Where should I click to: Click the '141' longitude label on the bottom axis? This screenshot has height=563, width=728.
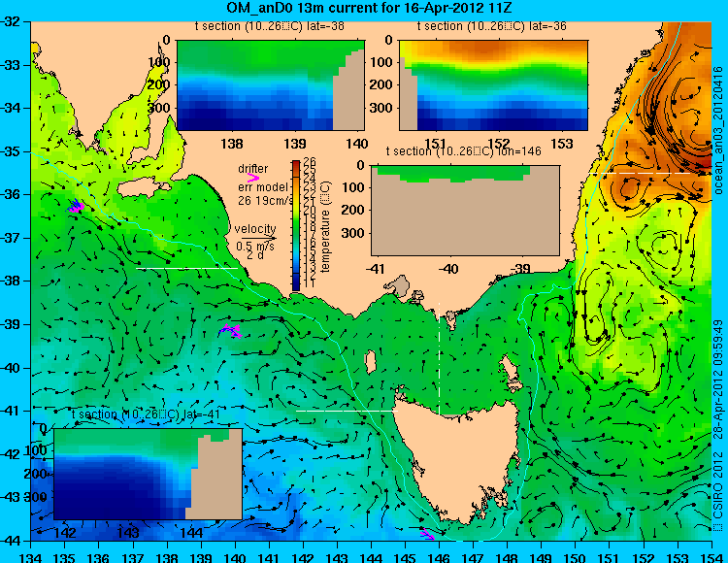click(269, 557)
